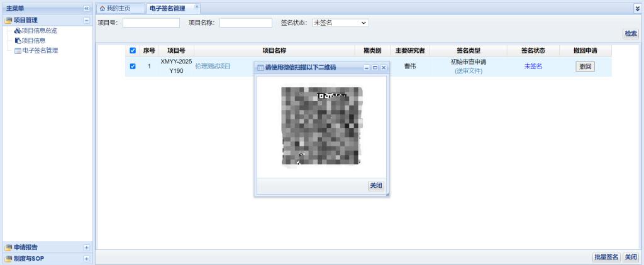The image size is (644, 265).
Task: Toggle the select-all checkbox in table header
Action: coord(132,51)
